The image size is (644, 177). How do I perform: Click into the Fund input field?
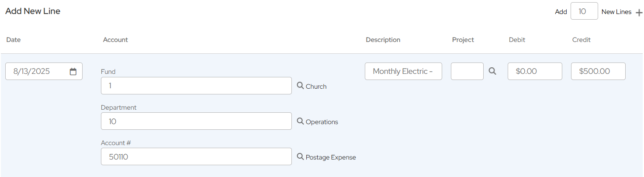[x=196, y=86]
